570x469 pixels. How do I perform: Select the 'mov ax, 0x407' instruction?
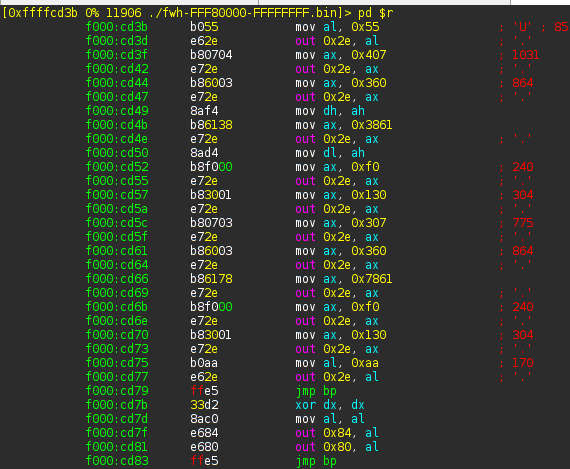click(341, 55)
